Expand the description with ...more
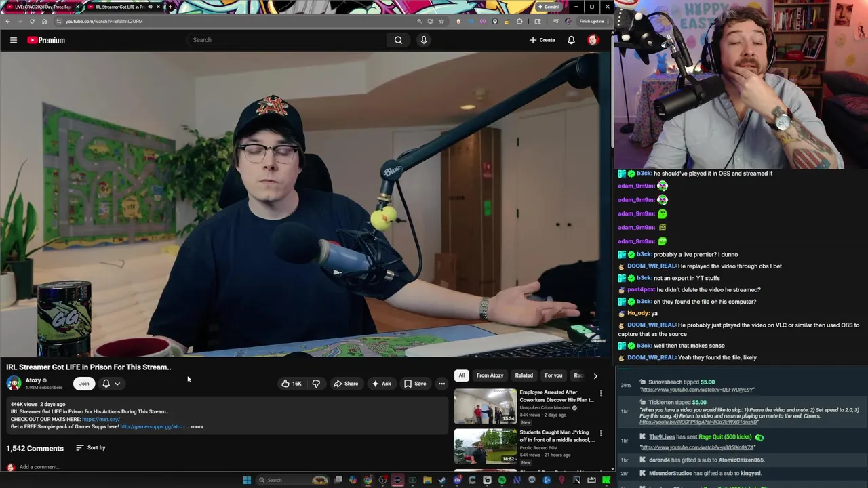Image resolution: width=868 pixels, height=488 pixels. coord(195,426)
